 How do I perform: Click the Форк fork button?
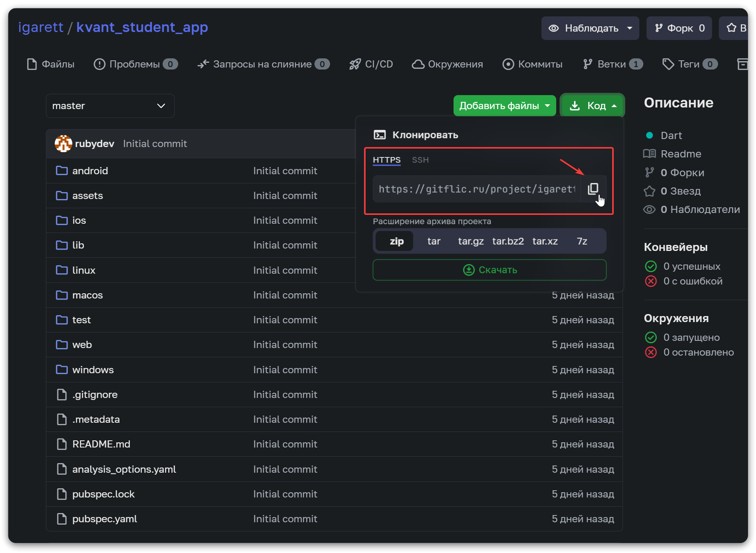click(679, 28)
